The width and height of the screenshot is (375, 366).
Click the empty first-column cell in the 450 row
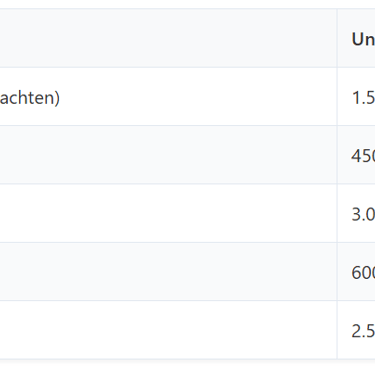[x=168, y=155]
